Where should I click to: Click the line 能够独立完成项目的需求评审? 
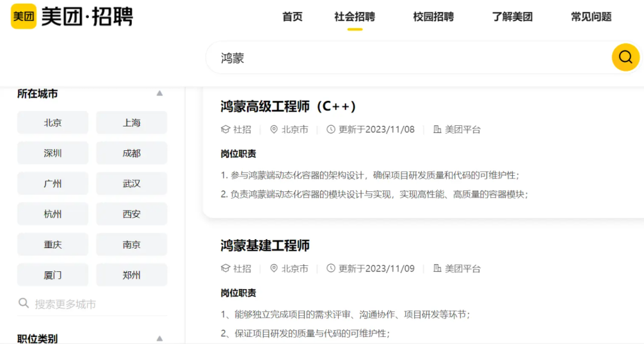(x=345, y=314)
